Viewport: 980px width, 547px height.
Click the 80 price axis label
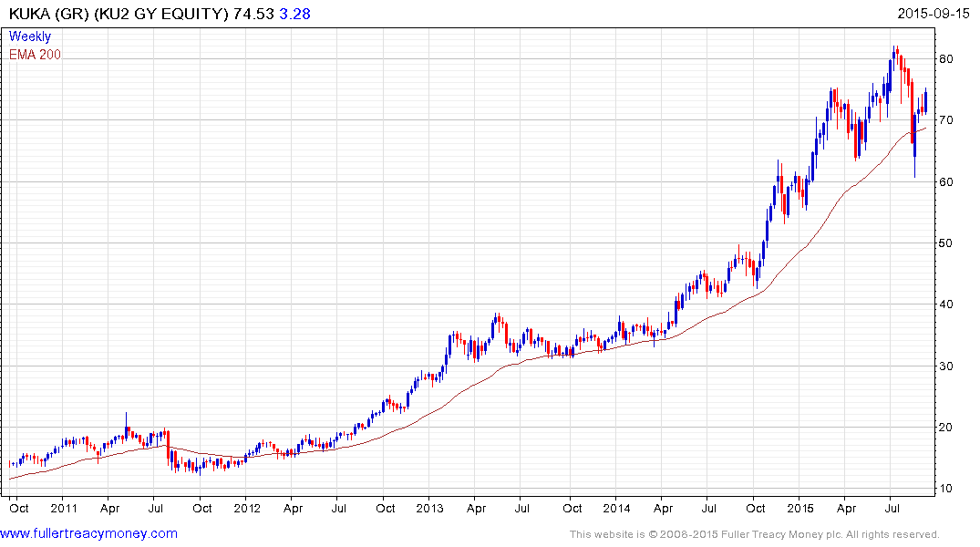(x=945, y=58)
